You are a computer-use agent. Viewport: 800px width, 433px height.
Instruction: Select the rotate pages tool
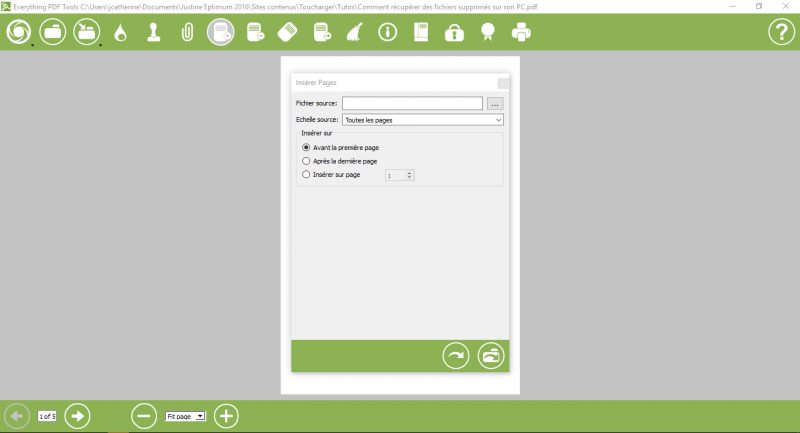tap(288, 33)
